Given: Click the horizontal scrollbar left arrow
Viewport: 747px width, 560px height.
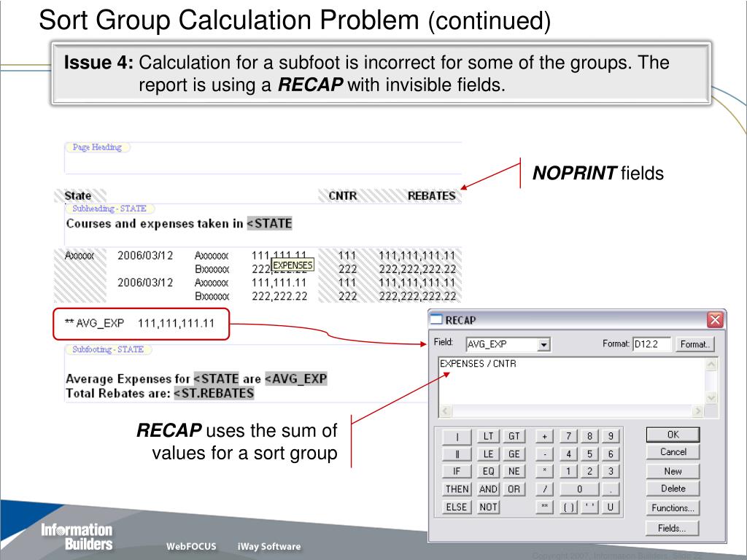Looking at the screenshot, I should pyautogui.click(x=445, y=411).
